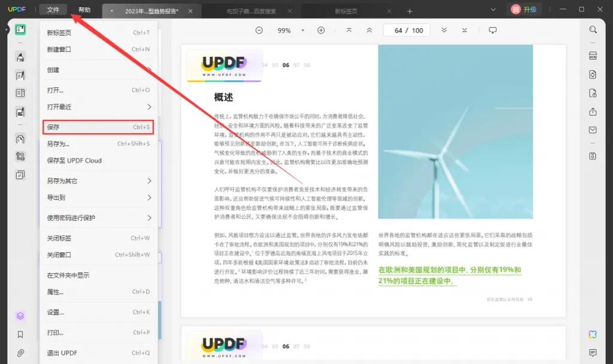
Task: Expand the 99% zoom level dropdown
Action: [x=302, y=31]
